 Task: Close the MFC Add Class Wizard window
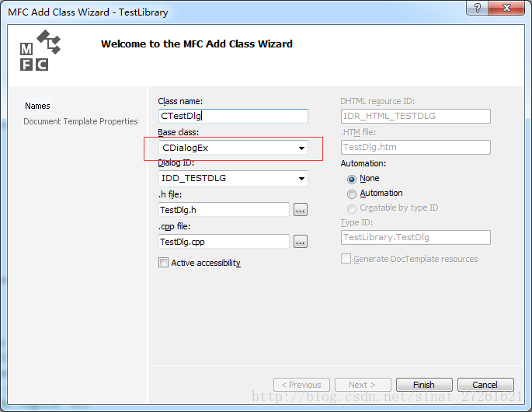tap(506, 8)
